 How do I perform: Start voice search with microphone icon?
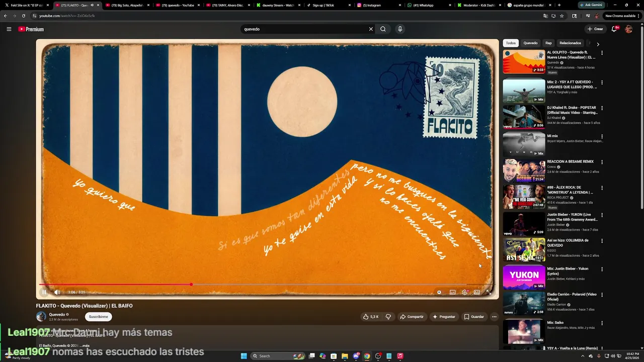point(400,29)
